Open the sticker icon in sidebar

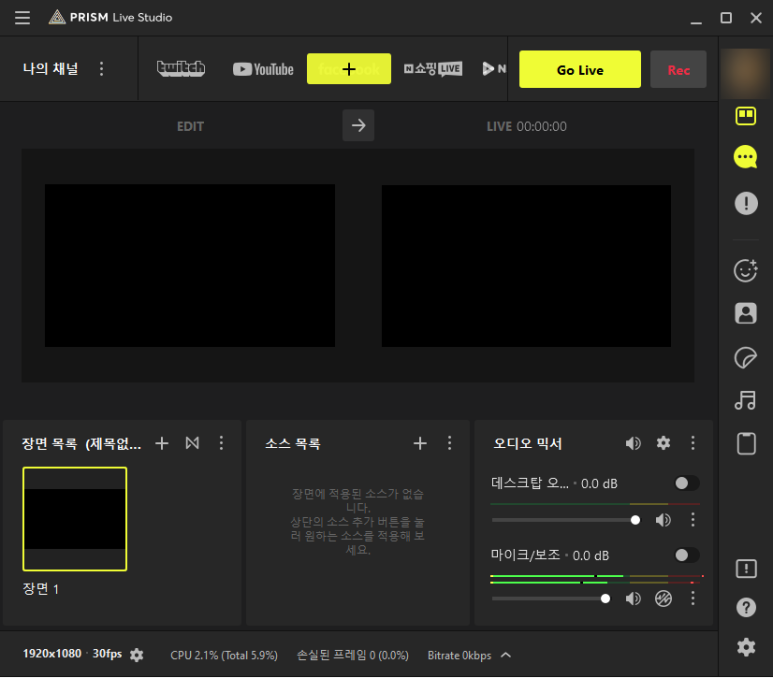click(x=746, y=357)
